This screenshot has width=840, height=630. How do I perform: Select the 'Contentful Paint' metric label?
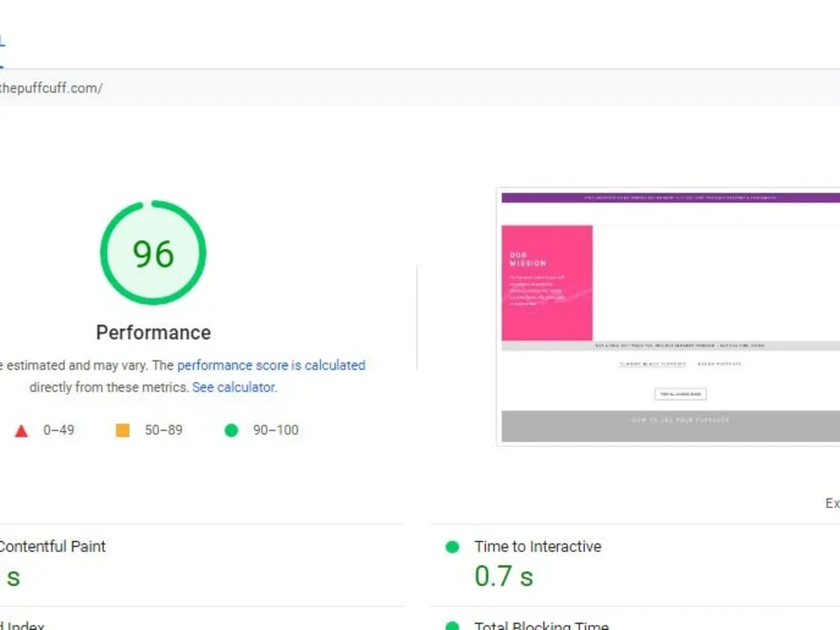[52, 547]
